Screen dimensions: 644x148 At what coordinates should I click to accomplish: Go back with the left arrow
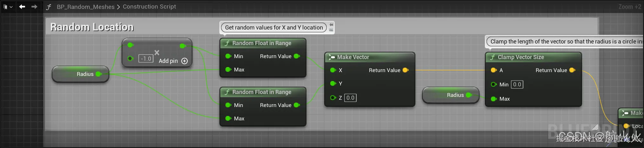[22, 6]
